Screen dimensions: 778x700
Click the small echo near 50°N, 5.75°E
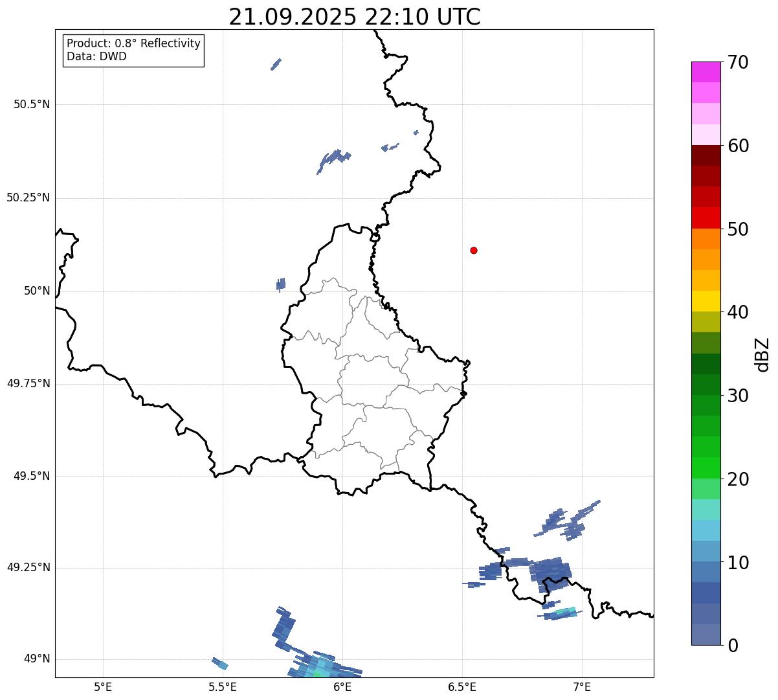click(280, 284)
